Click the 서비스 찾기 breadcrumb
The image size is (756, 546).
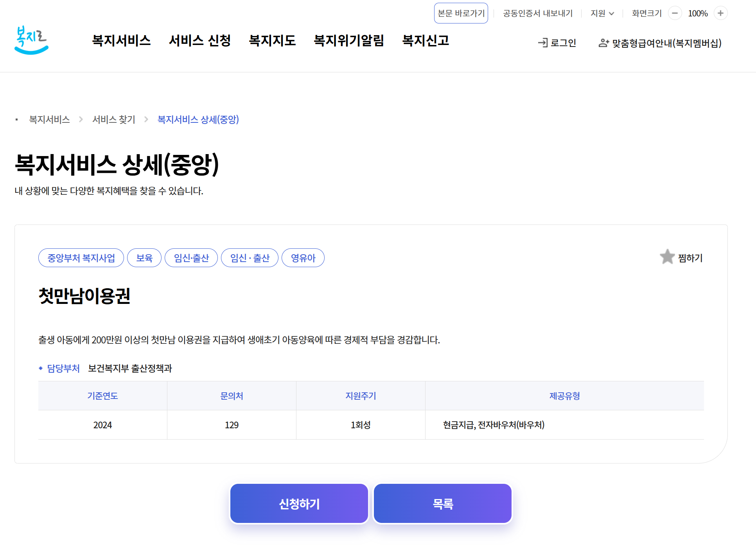click(x=113, y=119)
